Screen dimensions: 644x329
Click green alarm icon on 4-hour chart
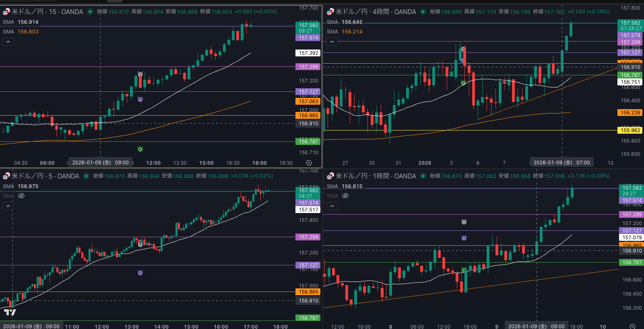click(x=463, y=83)
